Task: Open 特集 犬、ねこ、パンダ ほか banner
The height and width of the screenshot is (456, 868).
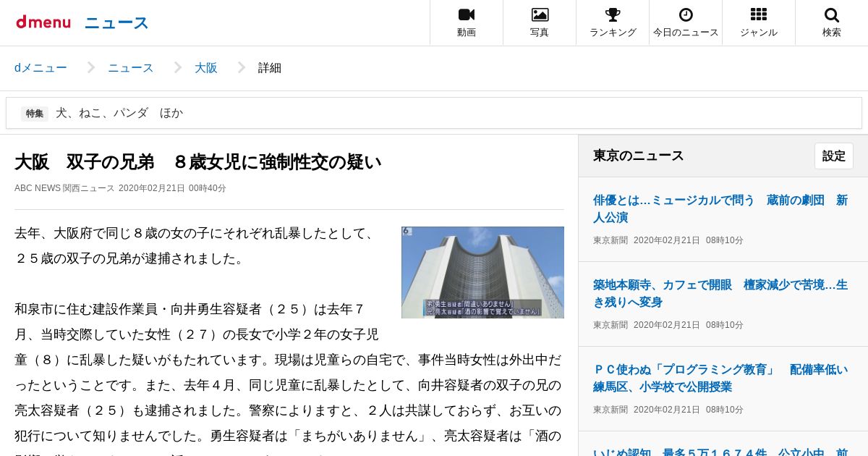Action: (434, 113)
